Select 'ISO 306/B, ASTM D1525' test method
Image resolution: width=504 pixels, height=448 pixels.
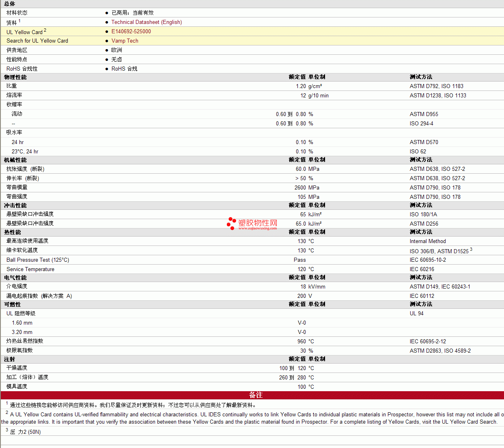[x=439, y=251]
